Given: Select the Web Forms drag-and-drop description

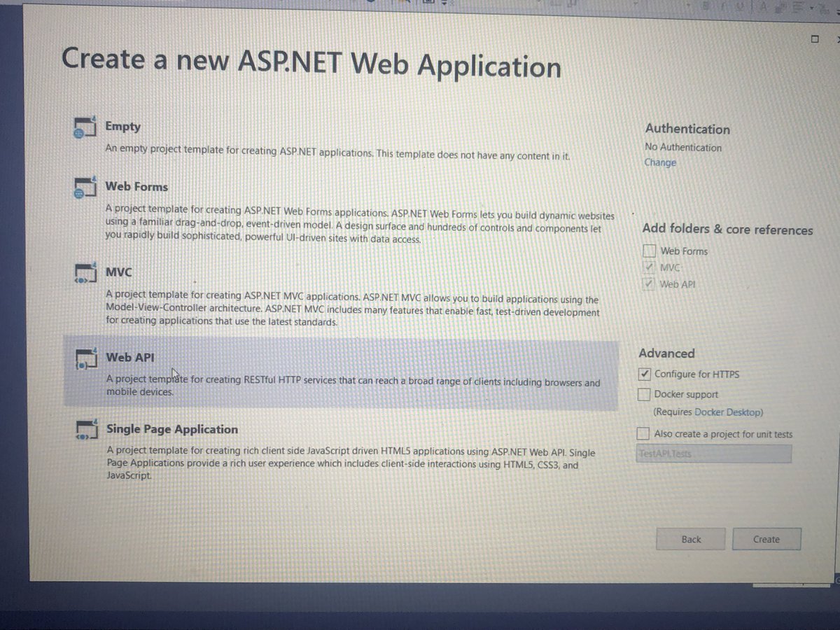Looking at the screenshot, I should tap(360, 224).
